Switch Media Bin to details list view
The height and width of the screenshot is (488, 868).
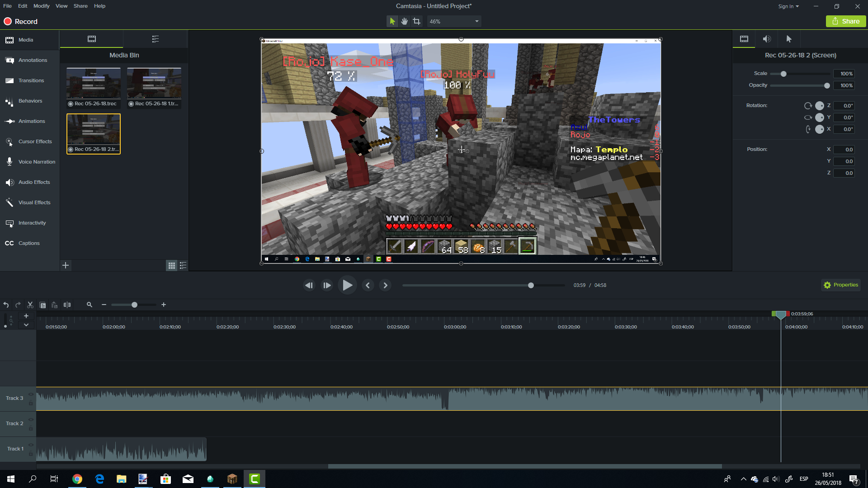tap(183, 266)
